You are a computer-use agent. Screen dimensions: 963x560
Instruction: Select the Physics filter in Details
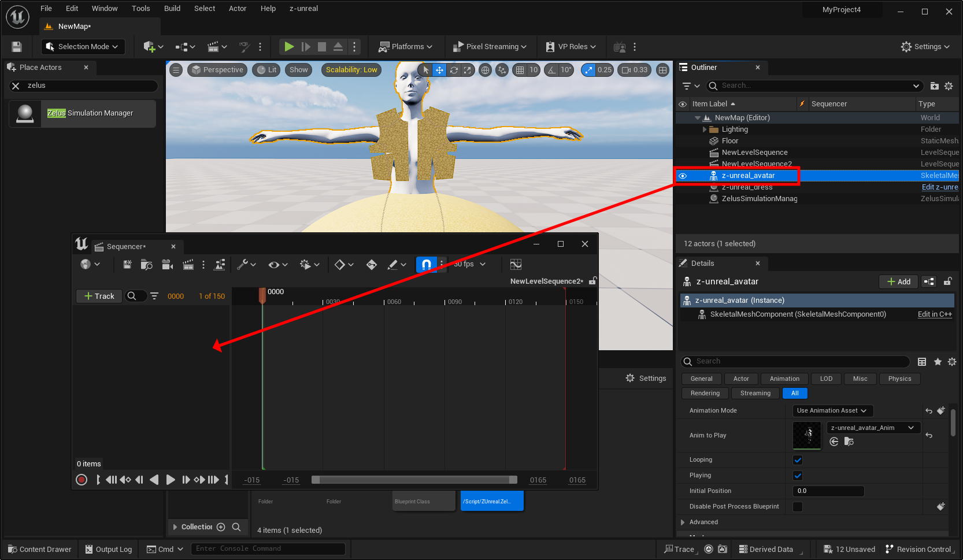click(x=899, y=379)
